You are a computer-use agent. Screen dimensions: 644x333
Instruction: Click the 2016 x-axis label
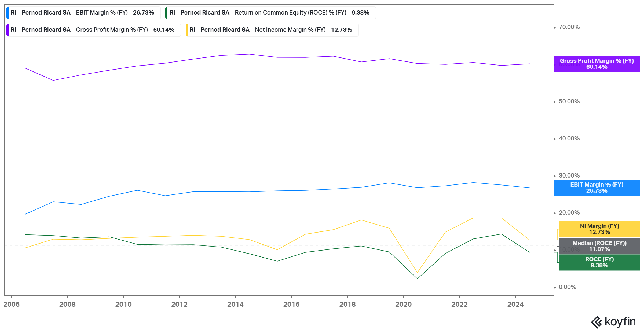(x=291, y=304)
